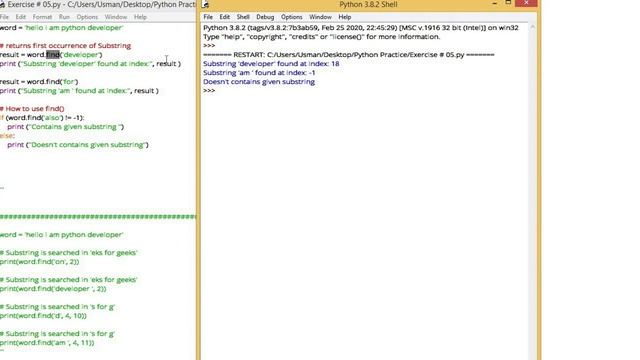This screenshot has width=640, height=360.
Task: Close the Python 3.8.2 Shell window
Action: (x=526, y=3)
